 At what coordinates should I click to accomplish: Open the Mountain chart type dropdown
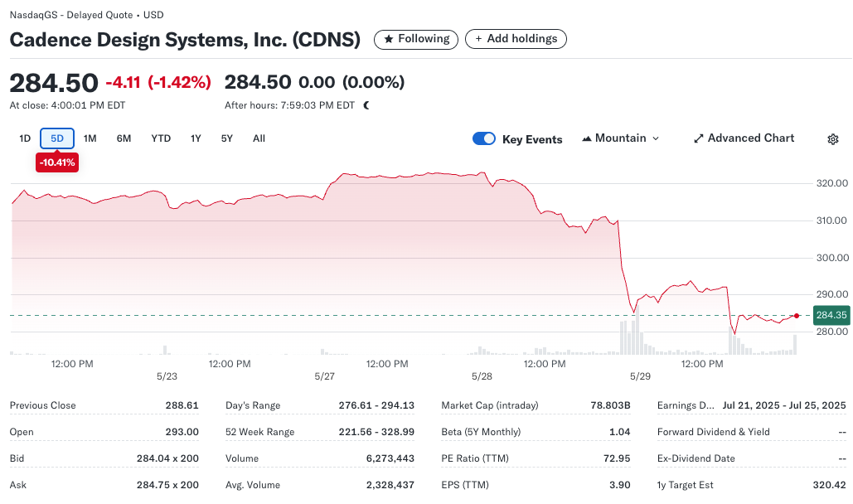[620, 138]
